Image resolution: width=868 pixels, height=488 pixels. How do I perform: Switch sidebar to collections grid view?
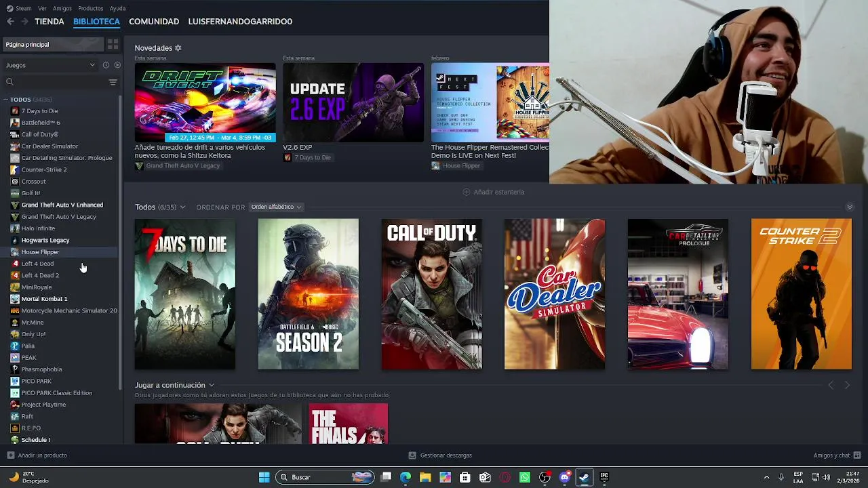113,44
